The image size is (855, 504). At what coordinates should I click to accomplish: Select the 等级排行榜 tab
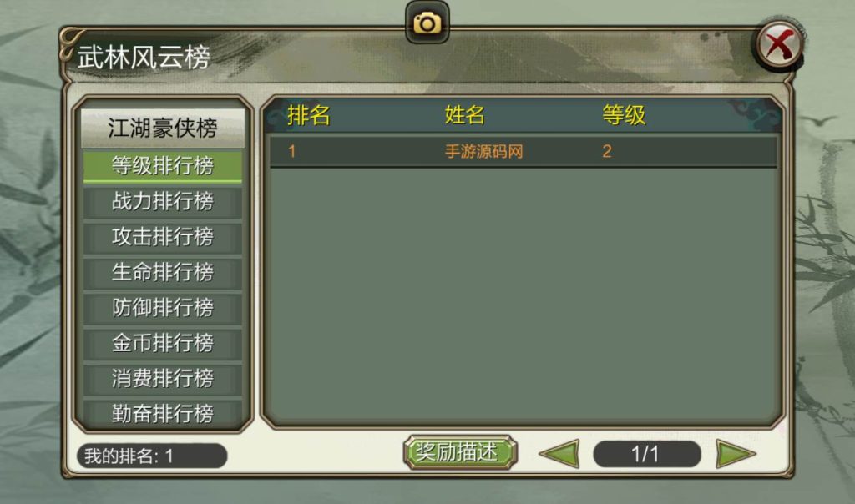[163, 166]
